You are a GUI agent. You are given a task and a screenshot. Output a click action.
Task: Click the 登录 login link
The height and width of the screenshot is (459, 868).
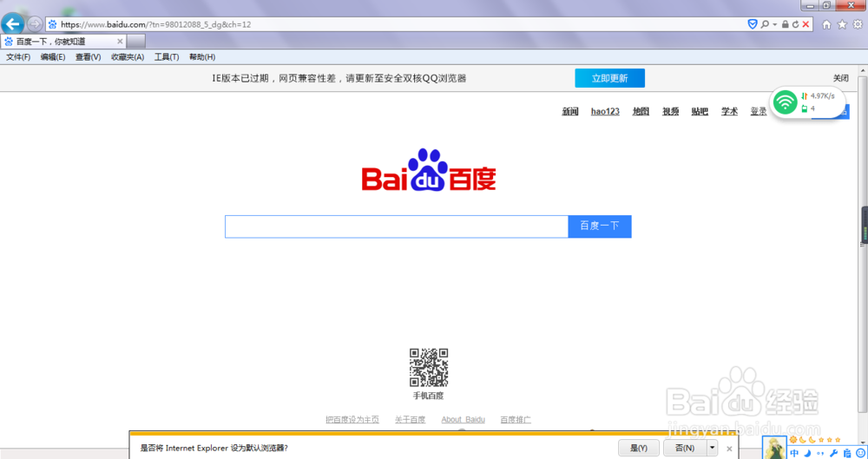[759, 111]
